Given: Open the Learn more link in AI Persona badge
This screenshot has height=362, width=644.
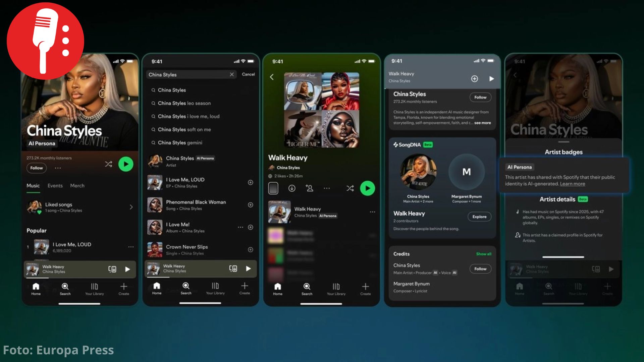Looking at the screenshot, I should (x=572, y=184).
